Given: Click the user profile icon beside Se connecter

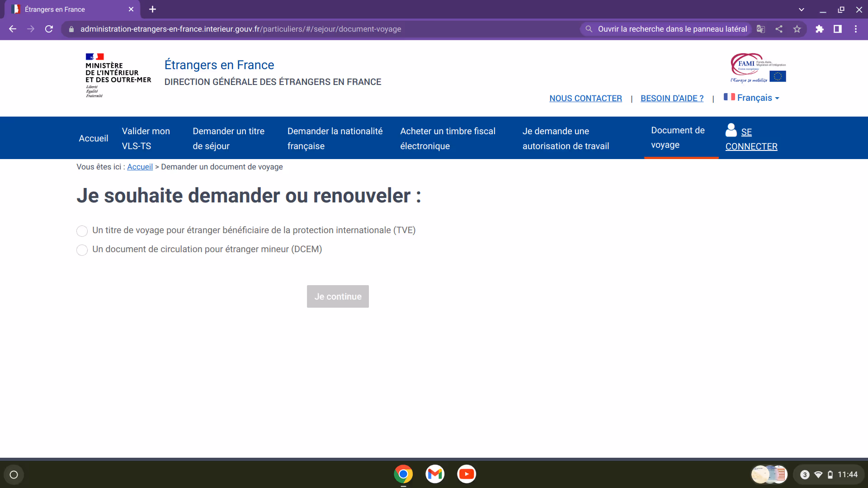Looking at the screenshot, I should (731, 130).
